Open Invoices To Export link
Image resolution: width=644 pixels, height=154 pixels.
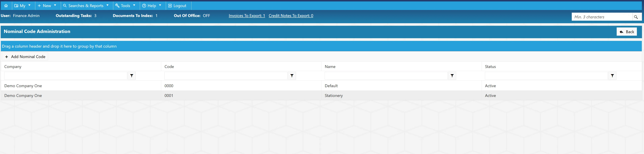click(x=247, y=16)
